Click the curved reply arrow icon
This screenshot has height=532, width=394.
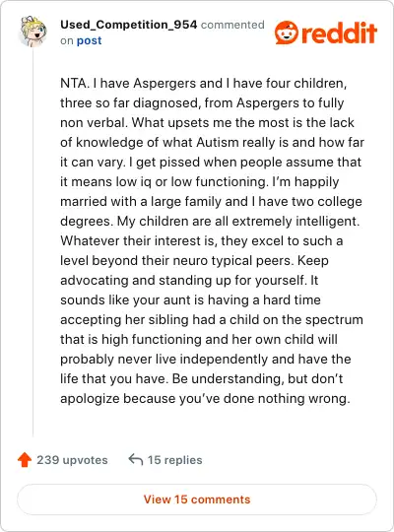pos(135,460)
